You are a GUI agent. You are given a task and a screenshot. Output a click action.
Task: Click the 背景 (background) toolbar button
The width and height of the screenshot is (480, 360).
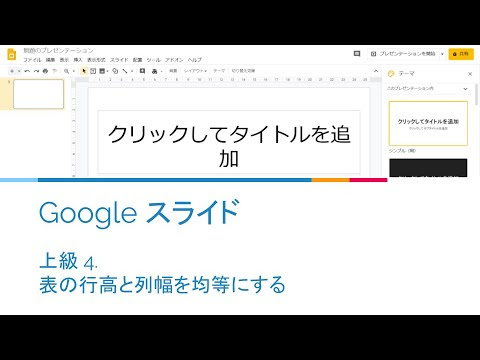pyautogui.click(x=173, y=71)
